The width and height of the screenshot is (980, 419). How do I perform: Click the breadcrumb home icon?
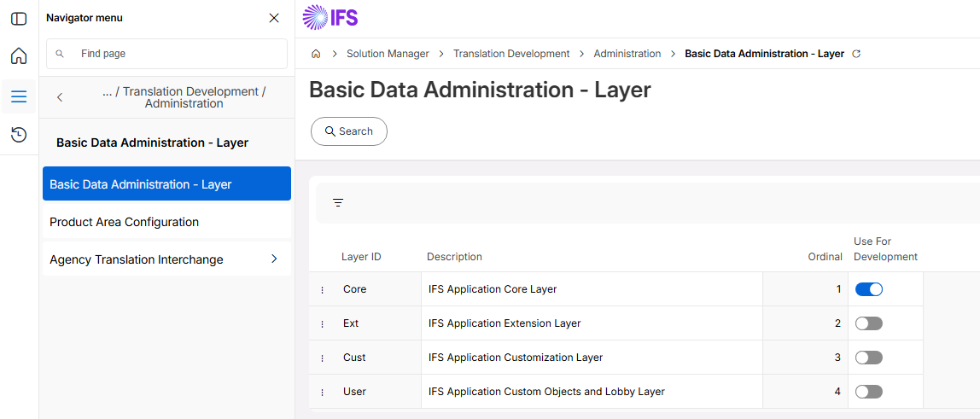point(316,54)
